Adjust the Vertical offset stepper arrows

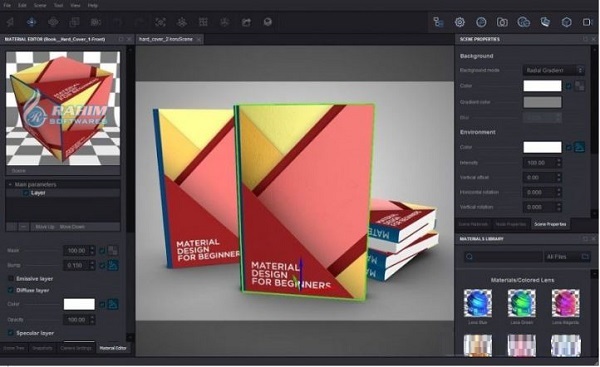559,178
